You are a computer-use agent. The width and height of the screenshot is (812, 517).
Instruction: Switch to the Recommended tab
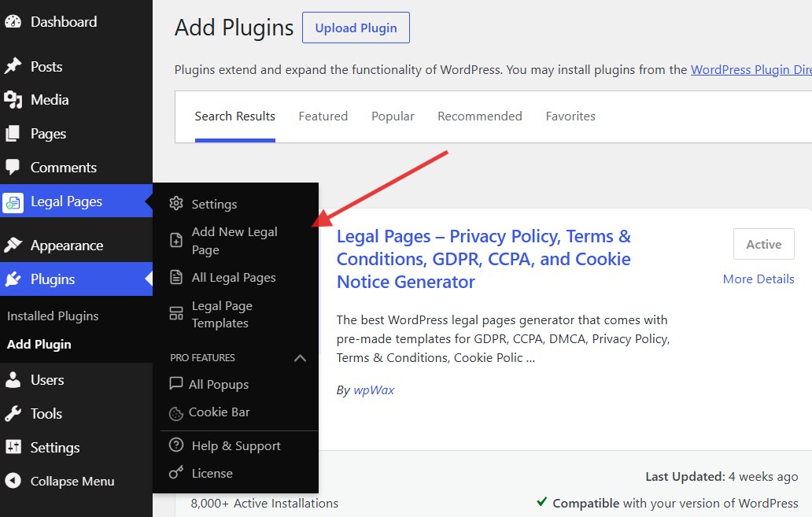coord(479,116)
